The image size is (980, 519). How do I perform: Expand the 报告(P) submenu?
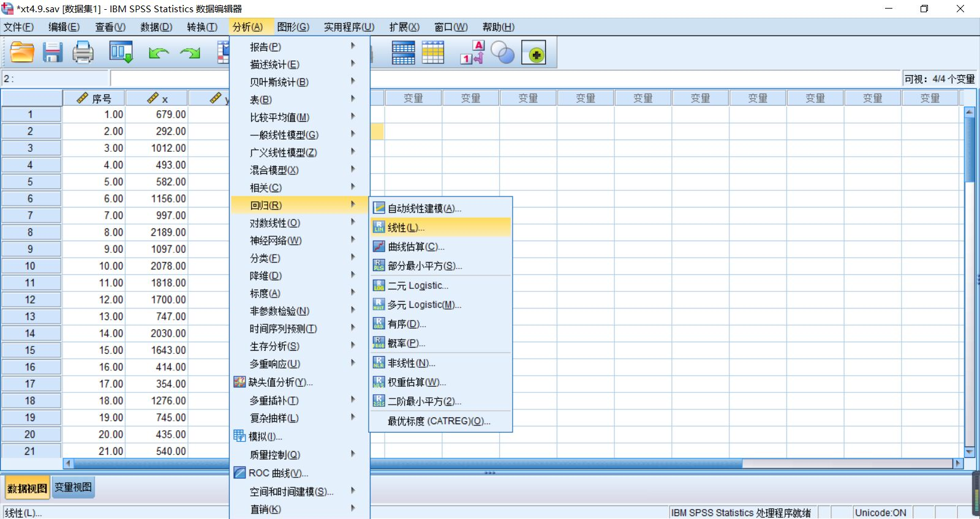click(300, 47)
